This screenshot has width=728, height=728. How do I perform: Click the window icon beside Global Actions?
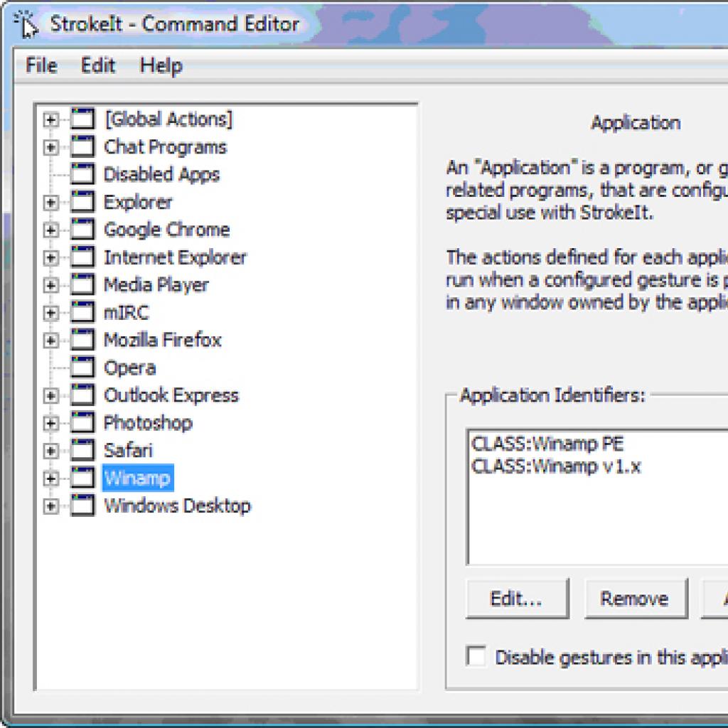pos(82,119)
